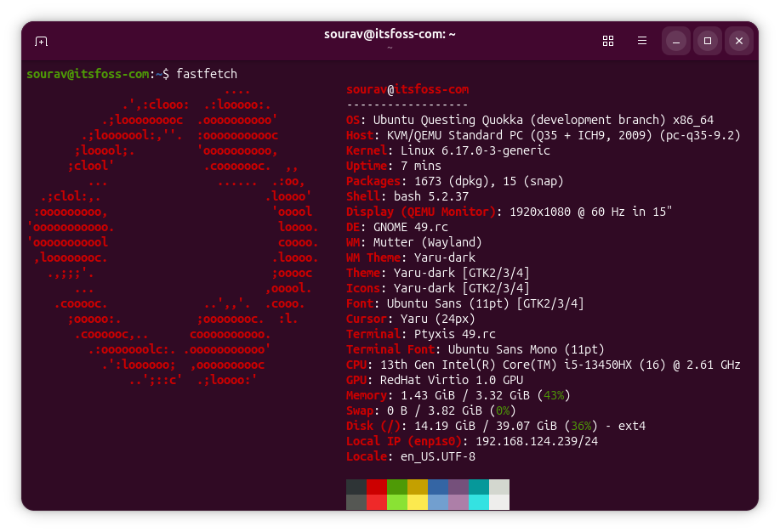Click the yellow swatch in the color palette
This screenshot has height=532, width=780.
click(417, 494)
